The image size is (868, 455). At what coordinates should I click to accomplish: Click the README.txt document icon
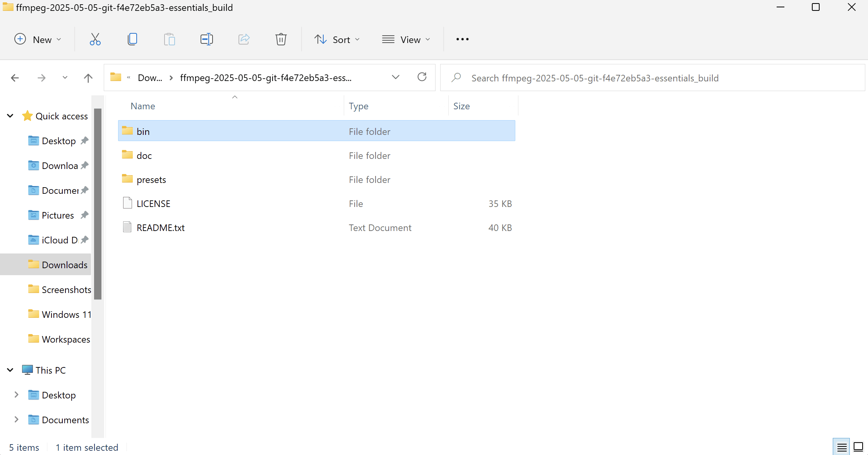tap(127, 227)
